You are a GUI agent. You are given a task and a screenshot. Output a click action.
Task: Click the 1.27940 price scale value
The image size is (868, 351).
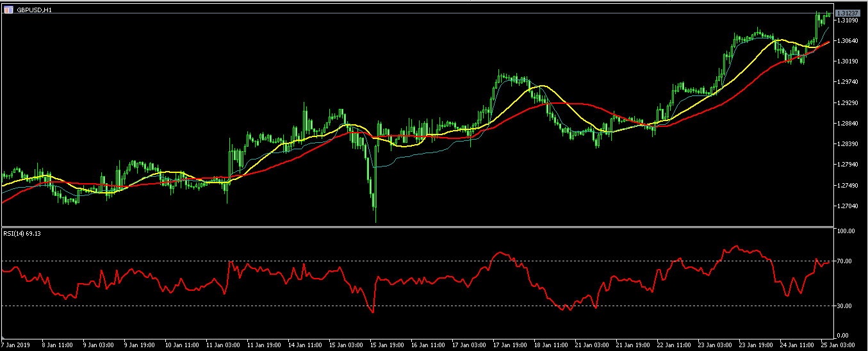(x=847, y=165)
